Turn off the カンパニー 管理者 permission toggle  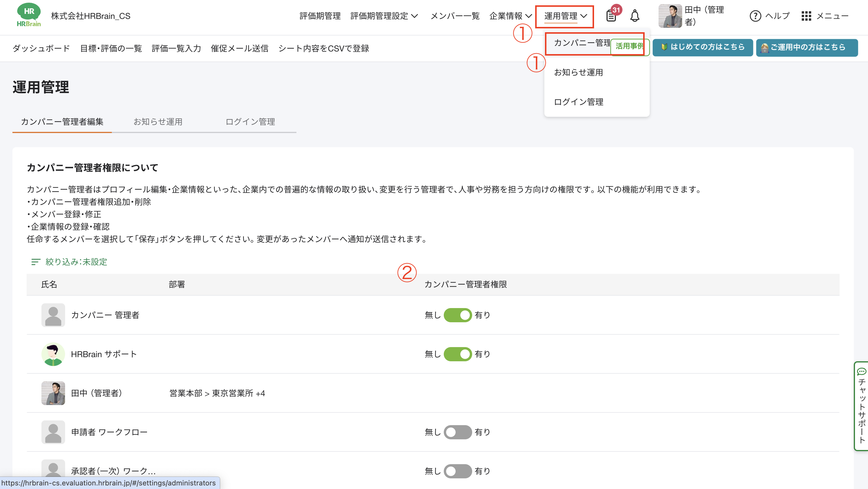click(458, 315)
